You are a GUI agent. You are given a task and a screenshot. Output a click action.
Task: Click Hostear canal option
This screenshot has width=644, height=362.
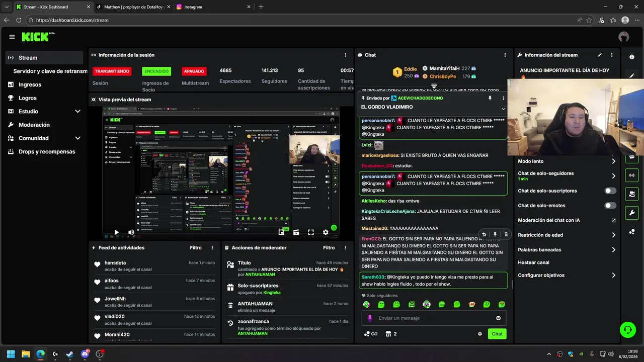533,262
